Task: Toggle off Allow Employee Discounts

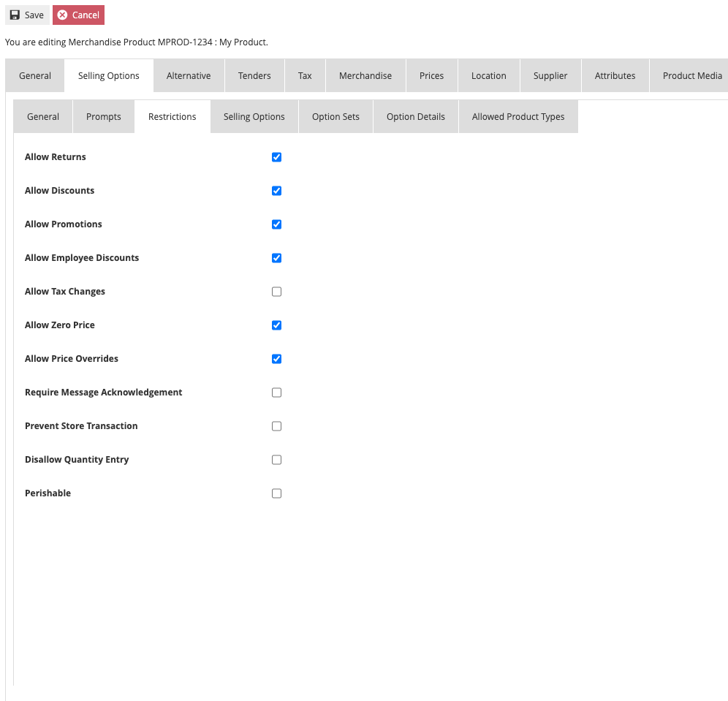Action: [x=276, y=257]
